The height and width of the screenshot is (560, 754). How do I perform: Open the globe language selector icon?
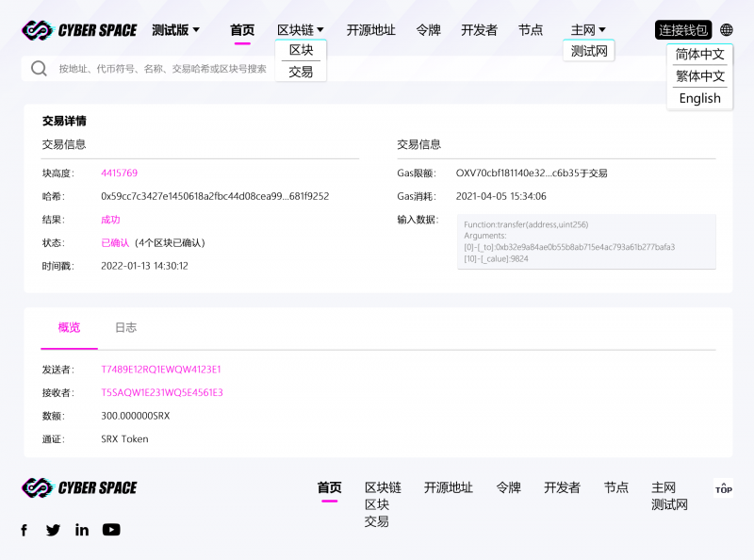tap(726, 30)
